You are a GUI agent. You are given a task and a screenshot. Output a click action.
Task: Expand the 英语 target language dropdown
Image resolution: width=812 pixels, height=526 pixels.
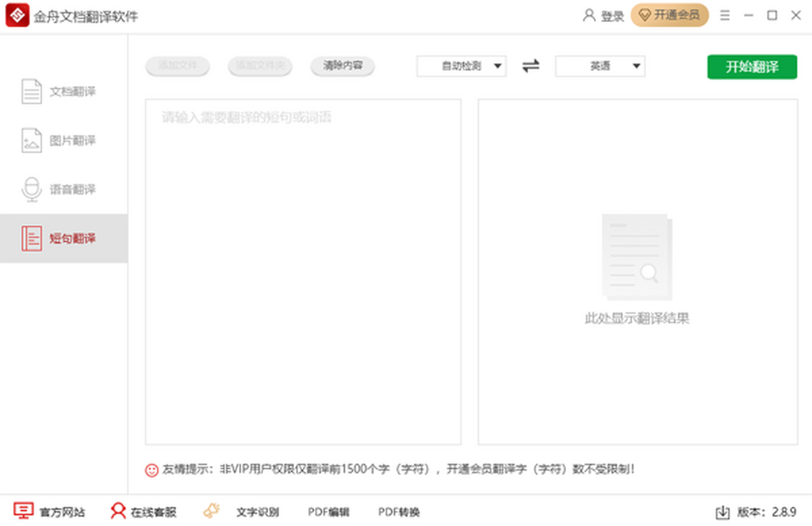pos(600,66)
